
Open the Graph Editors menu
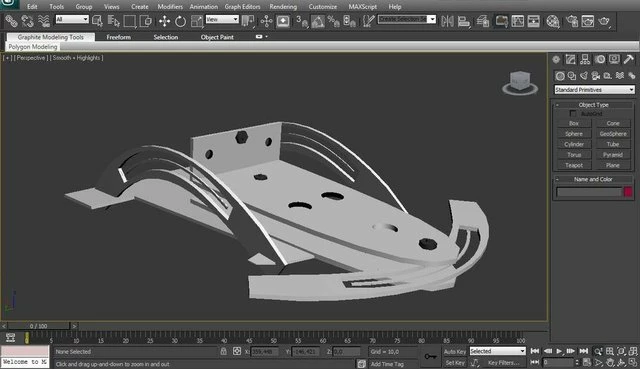242,7
